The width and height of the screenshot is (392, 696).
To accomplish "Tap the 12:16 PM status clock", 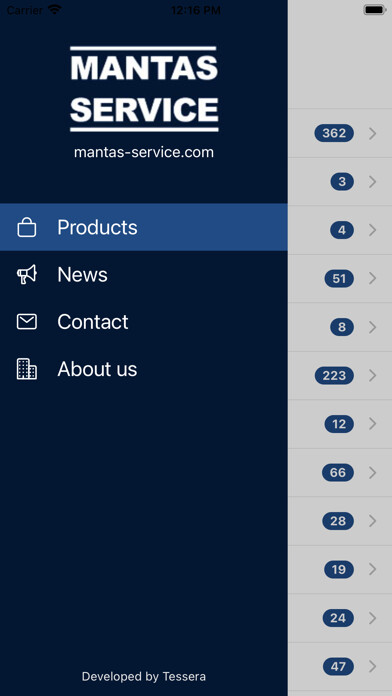I will [196, 10].
